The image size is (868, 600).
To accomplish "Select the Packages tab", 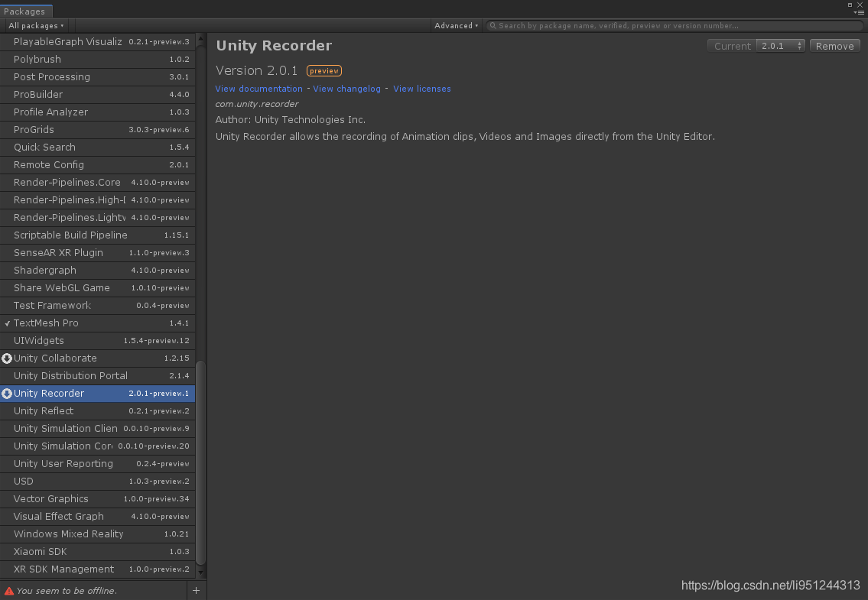I will [x=25, y=11].
